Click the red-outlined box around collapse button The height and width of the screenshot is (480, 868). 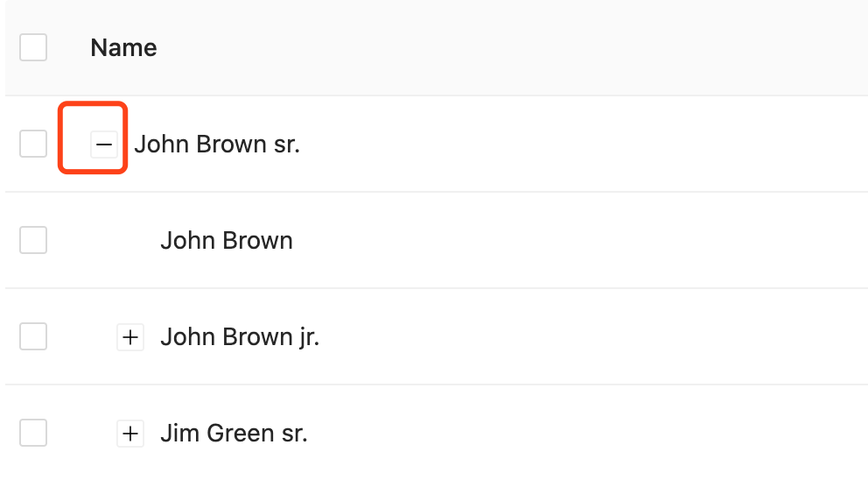[93, 138]
